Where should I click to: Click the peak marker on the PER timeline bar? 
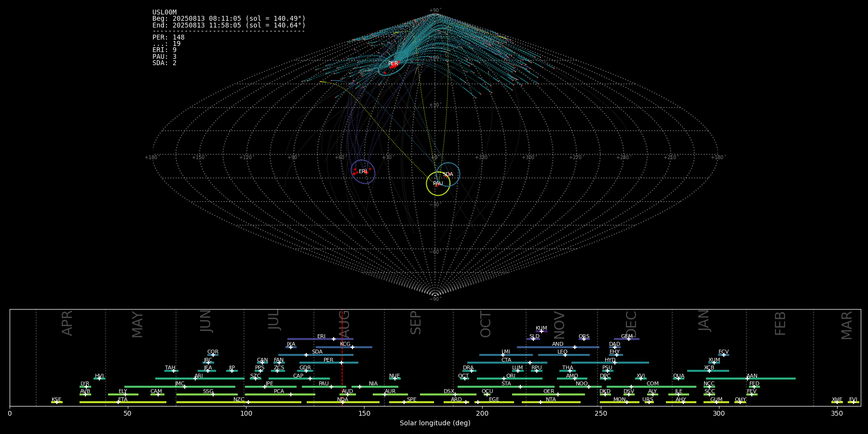[341, 363]
